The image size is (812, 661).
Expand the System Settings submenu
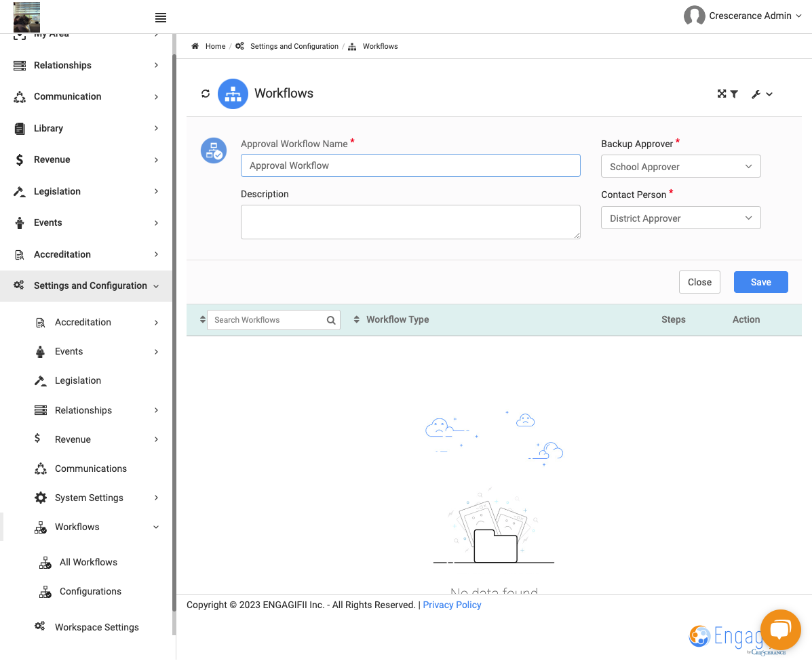156,498
